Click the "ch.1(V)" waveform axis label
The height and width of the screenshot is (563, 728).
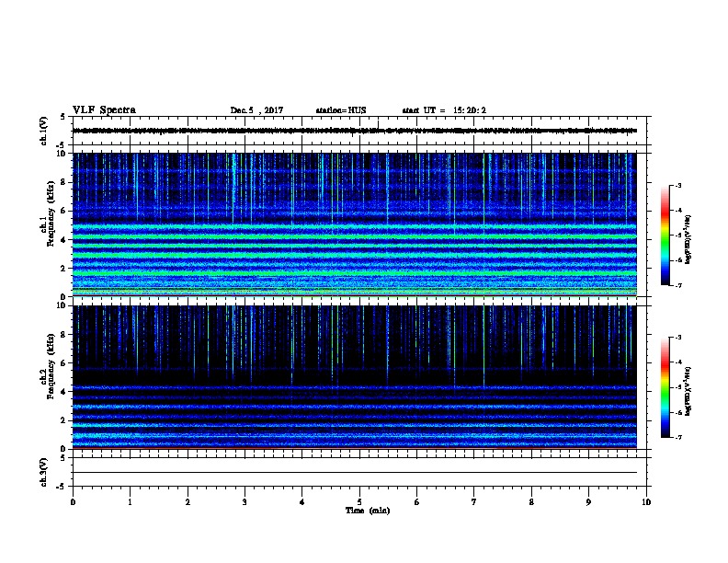tap(43, 131)
